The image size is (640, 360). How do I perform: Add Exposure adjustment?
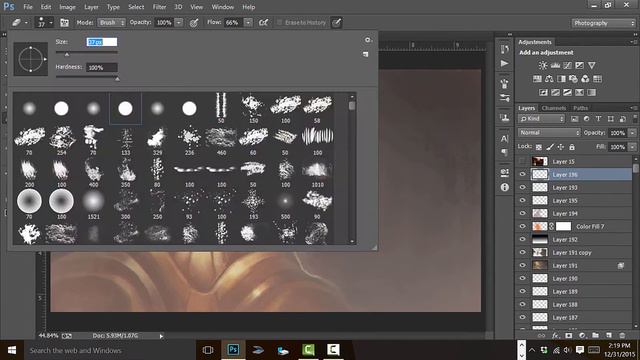pyautogui.click(x=579, y=65)
